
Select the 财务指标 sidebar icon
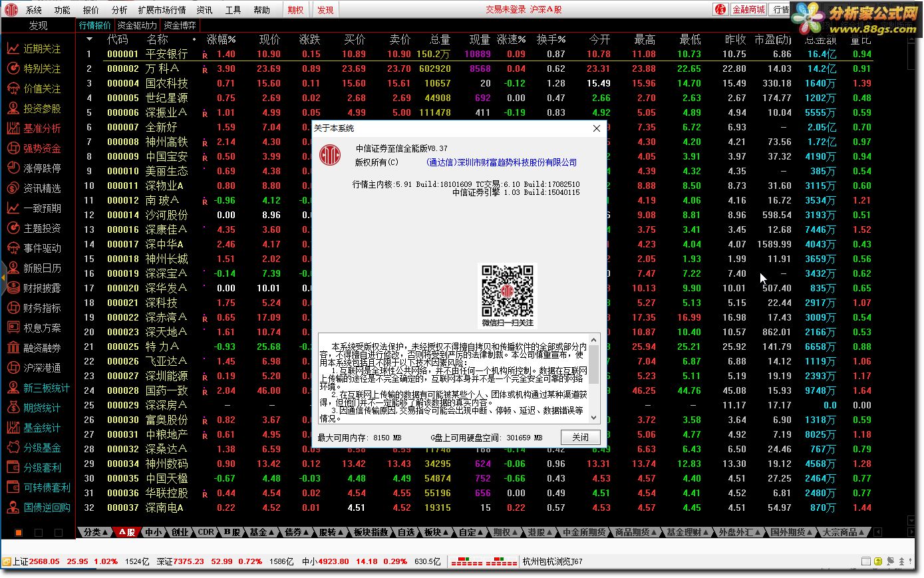13,308
